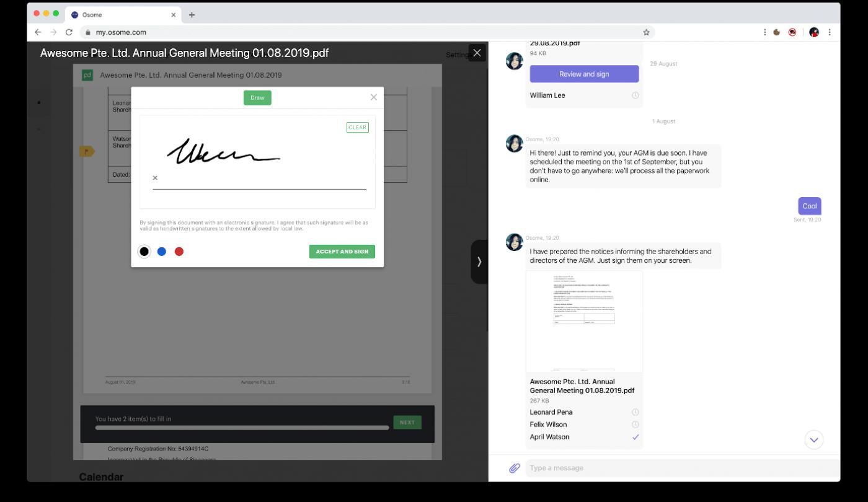The image size is (868, 502).
Task: Click the red extension icon in toolbar
Action: 792,32
